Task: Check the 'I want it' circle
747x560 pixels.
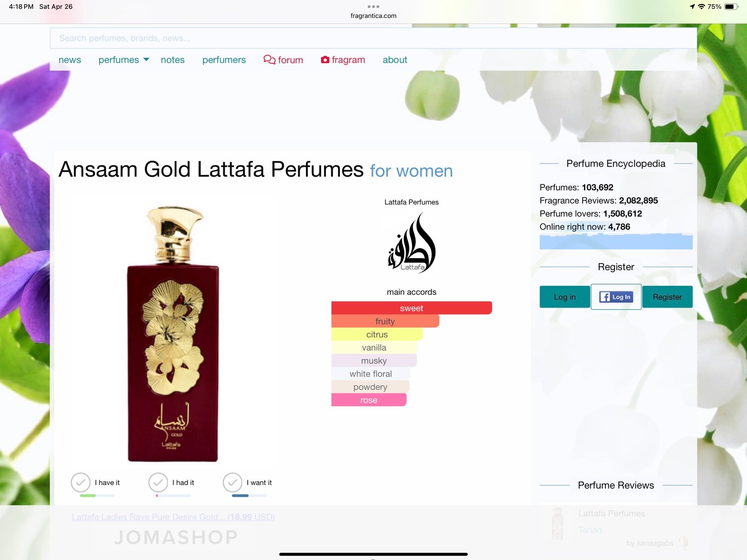Action: point(233,482)
